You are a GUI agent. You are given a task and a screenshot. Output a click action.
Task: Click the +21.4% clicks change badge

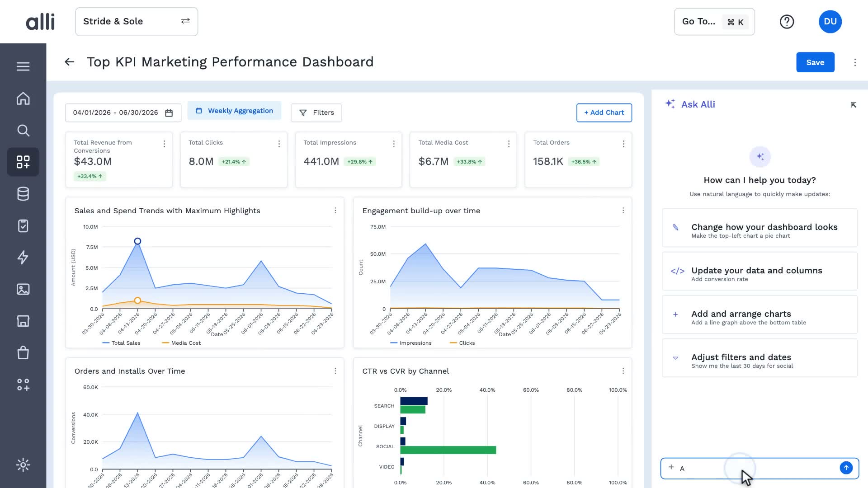(234, 162)
